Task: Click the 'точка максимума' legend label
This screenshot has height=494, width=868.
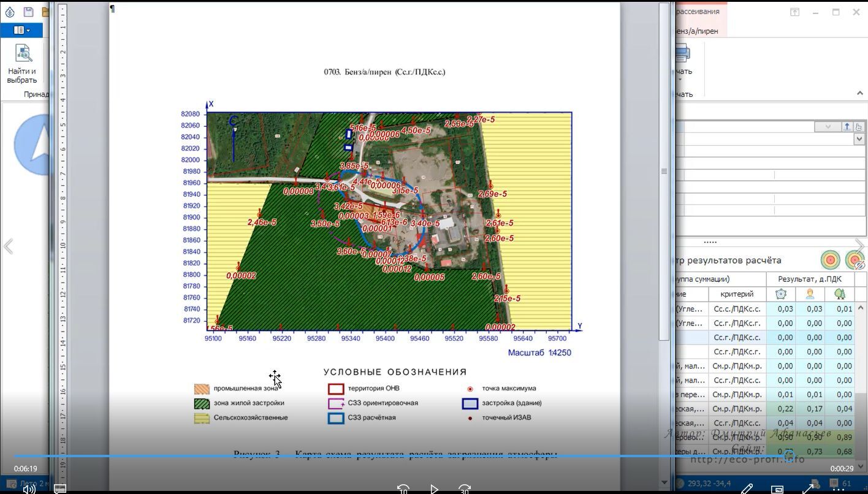Action: click(509, 389)
